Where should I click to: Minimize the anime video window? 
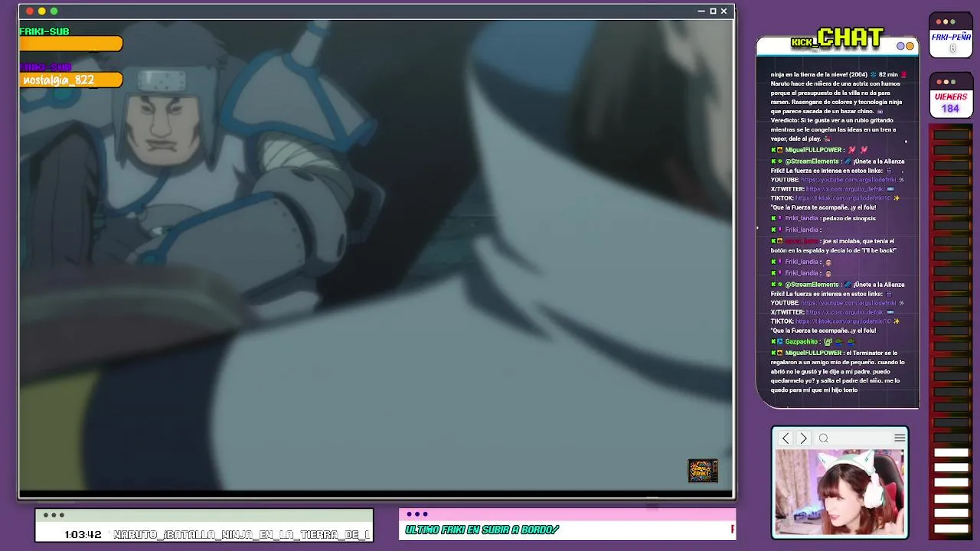coord(701,11)
